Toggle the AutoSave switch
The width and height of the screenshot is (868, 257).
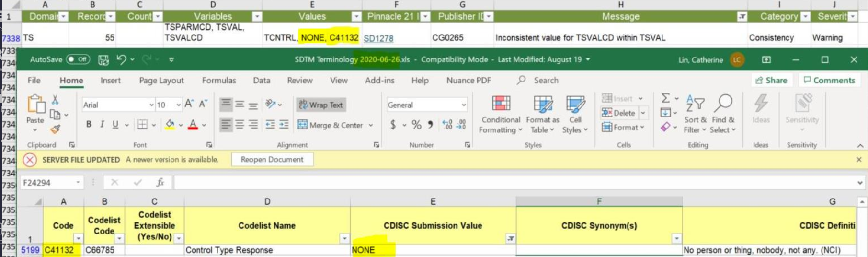79,59
